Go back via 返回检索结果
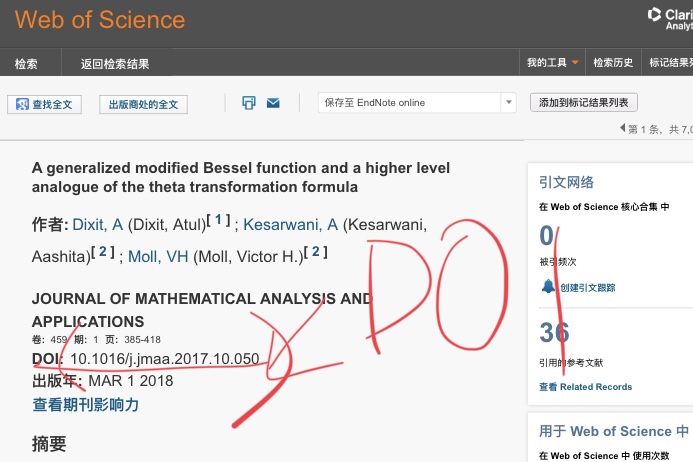Image resolution: width=693 pixels, height=462 pixels. coord(115,64)
